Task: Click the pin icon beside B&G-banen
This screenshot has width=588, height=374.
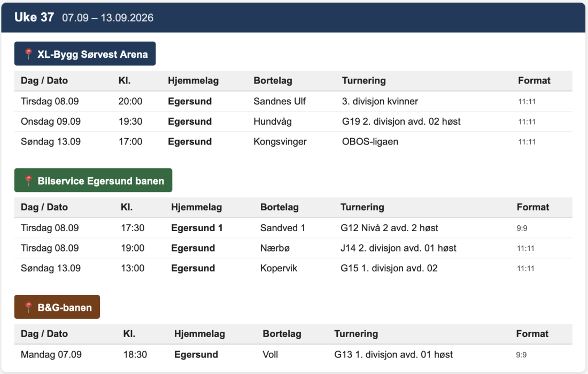Action: pos(28,307)
